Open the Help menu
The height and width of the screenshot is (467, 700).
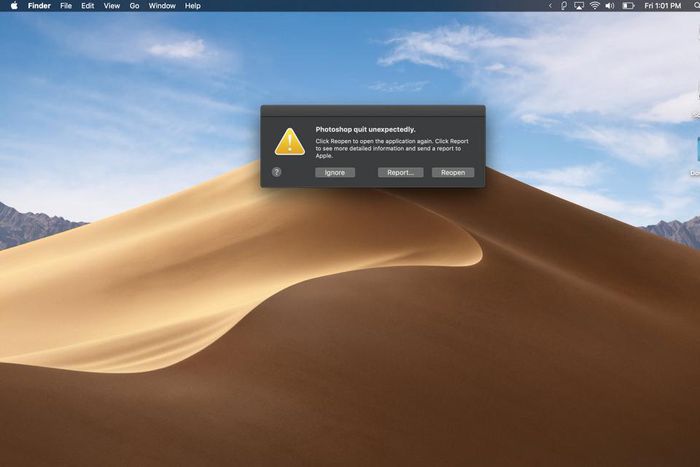pos(192,6)
